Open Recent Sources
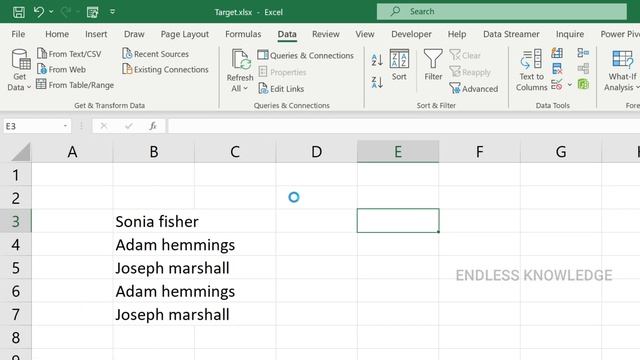This screenshot has width=640, height=360. pyautogui.click(x=156, y=54)
